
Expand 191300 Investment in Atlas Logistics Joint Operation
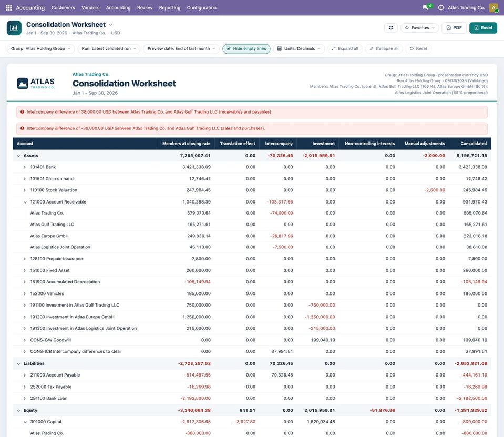[24, 329]
